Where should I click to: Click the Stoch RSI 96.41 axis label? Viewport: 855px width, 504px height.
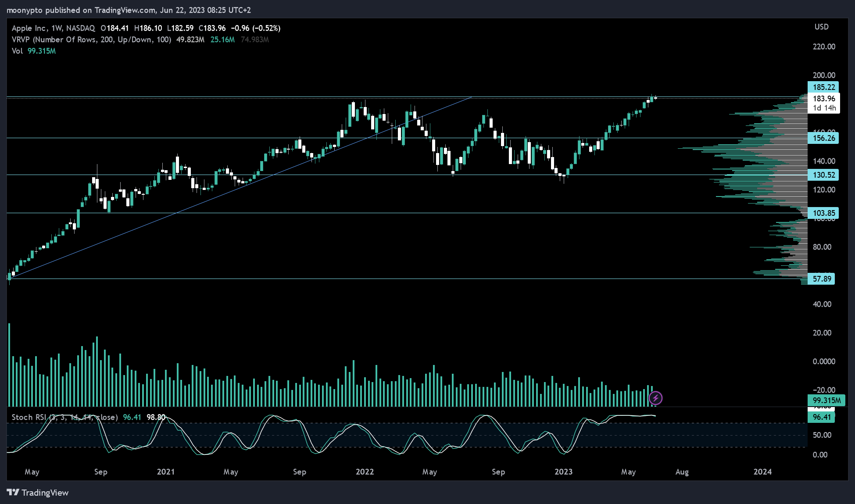[x=821, y=417]
